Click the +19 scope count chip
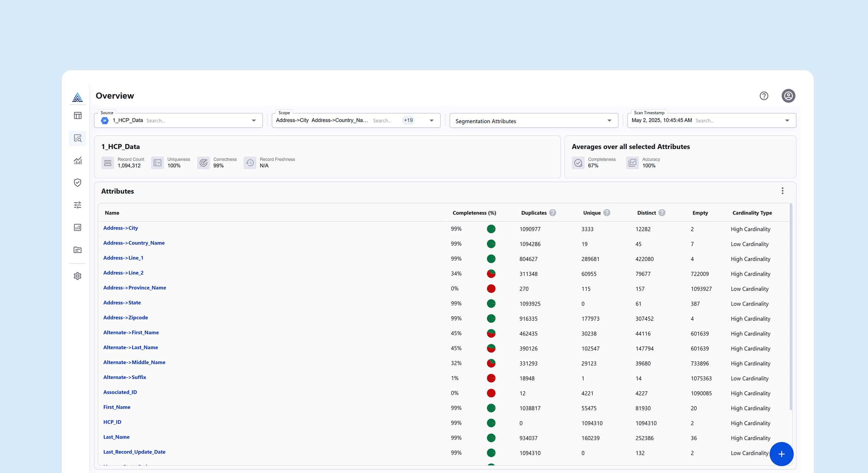This screenshot has height=473, width=868. coord(408,120)
